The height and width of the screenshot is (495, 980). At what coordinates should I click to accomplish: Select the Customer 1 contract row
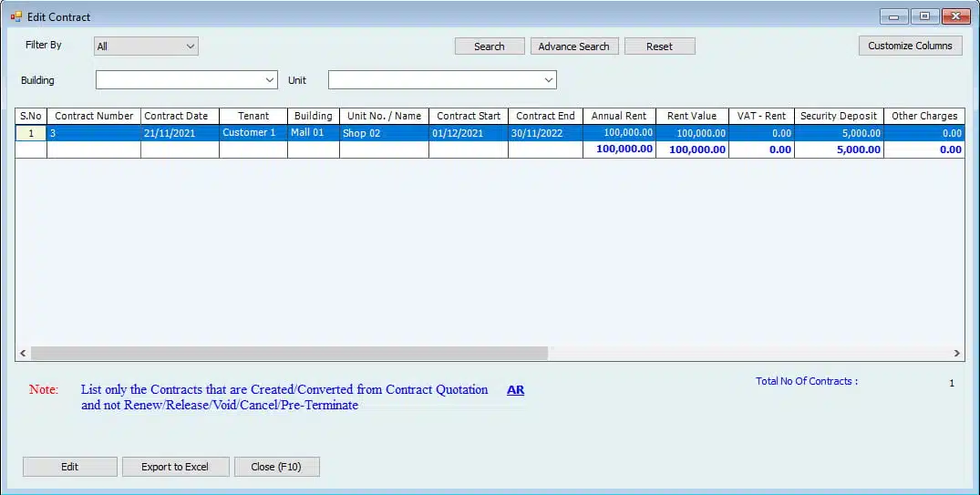[249, 133]
